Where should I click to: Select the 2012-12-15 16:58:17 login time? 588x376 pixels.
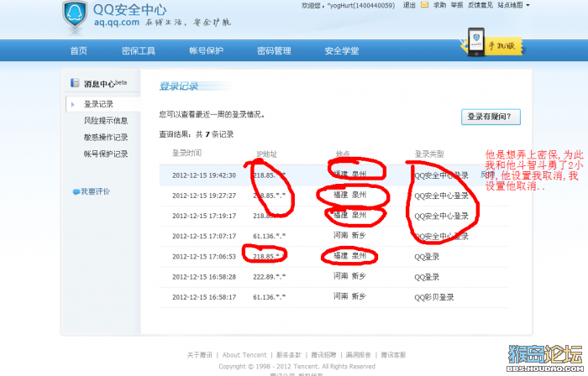tap(204, 297)
